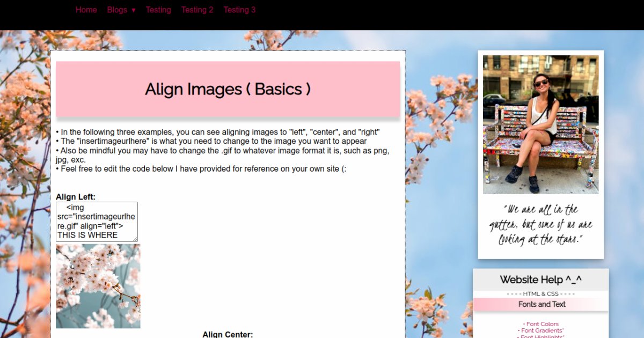Viewport: 644px width, 338px height.
Task: Open the Font Gradients link
Action: [x=542, y=331]
